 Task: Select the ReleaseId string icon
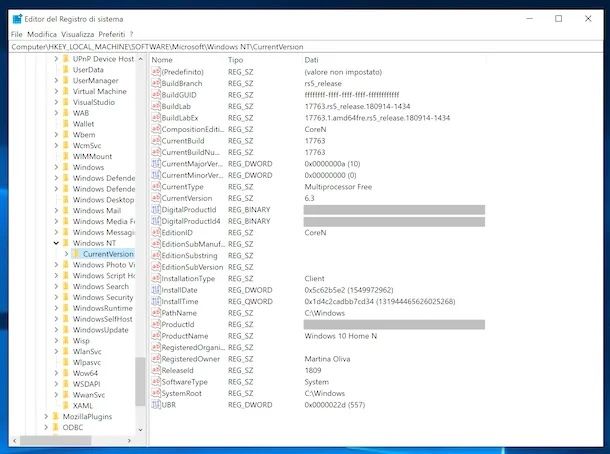(156, 370)
